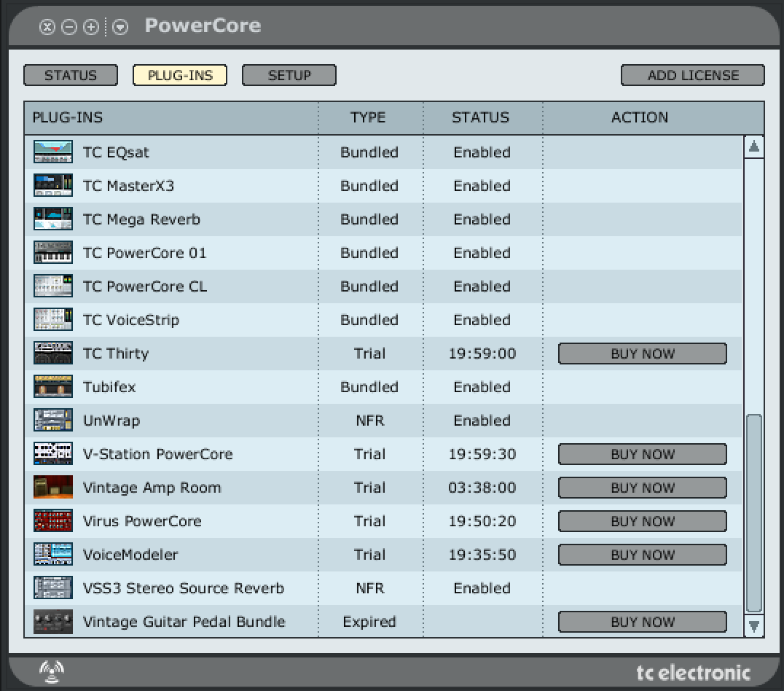Screen dimensions: 784x691
Task: Click the scroll down arrow of plug-in list
Action: pyautogui.click(x=754, y=625)
